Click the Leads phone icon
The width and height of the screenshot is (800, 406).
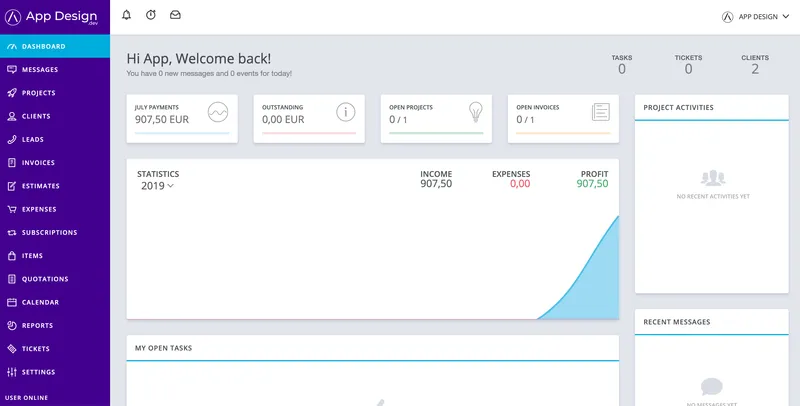coord(12,139)
